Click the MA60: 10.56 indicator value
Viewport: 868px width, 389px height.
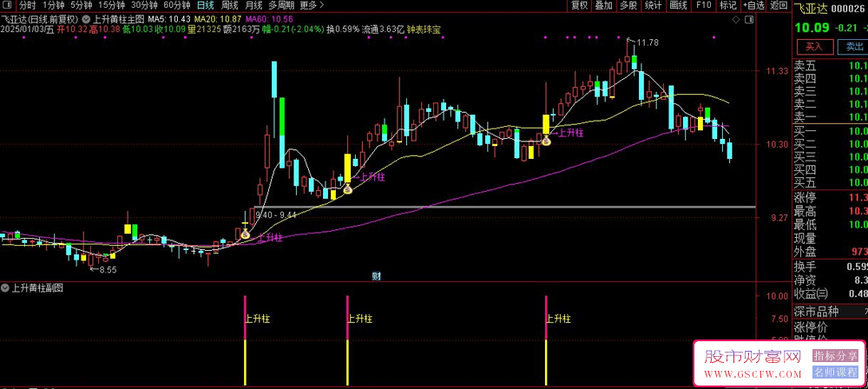coord(269,18)
